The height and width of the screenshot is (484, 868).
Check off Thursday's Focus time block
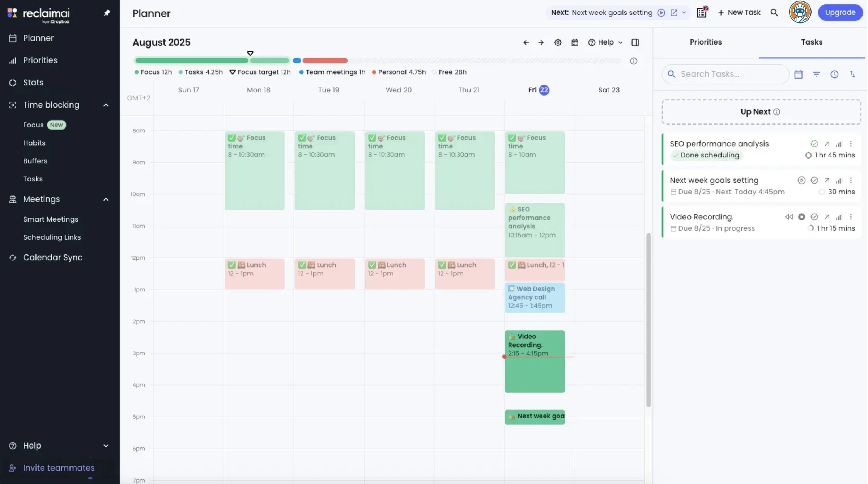pyautogui.click(x=442, y=138)
